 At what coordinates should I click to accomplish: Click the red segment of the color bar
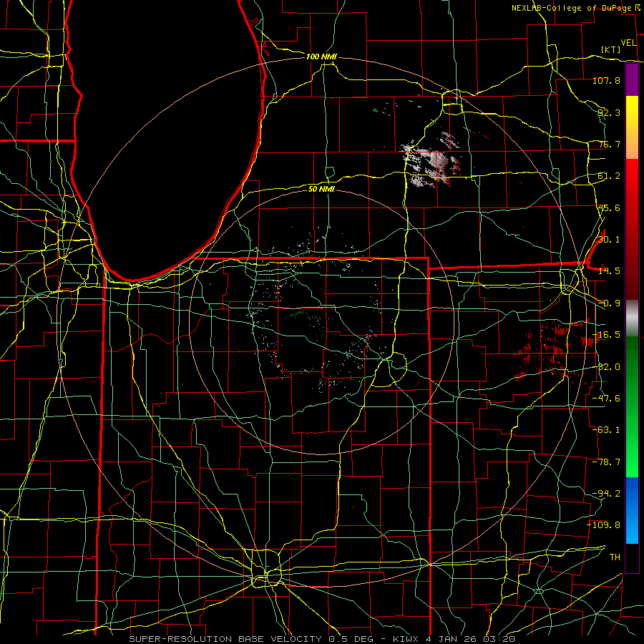point(632,229)
